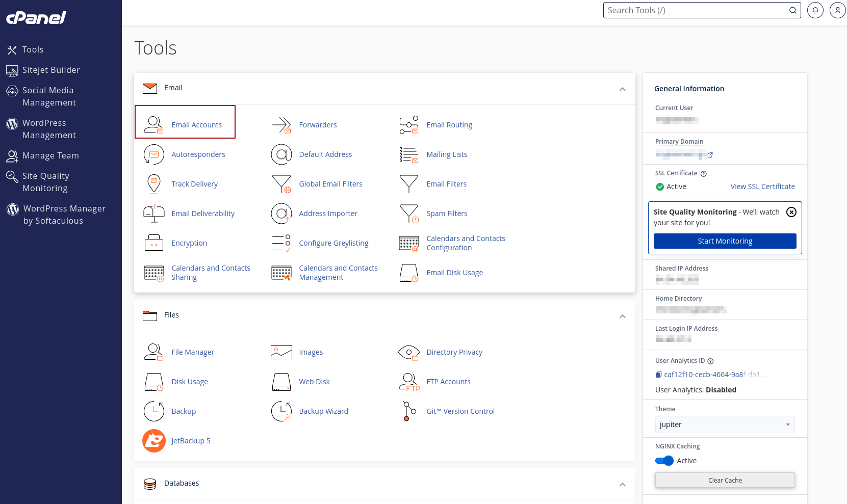Select Manage Team from sidebar
Viewport: 847px width, 504px height.
click(50, 155)
